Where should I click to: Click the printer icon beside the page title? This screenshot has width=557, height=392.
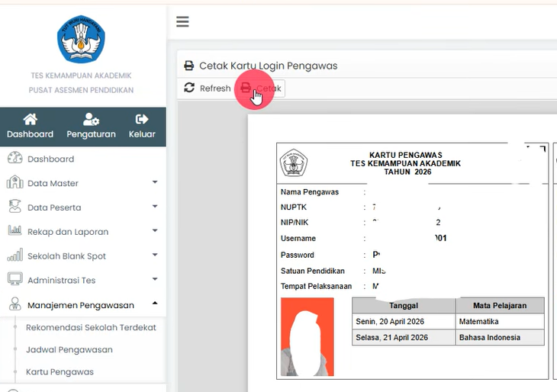click(x=189, y=66)
